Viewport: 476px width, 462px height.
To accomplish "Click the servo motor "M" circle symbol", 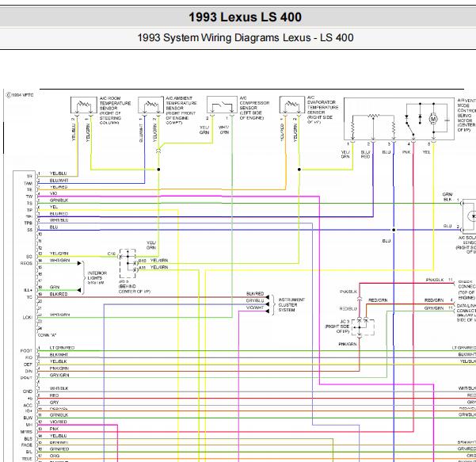I will point(433,119).
